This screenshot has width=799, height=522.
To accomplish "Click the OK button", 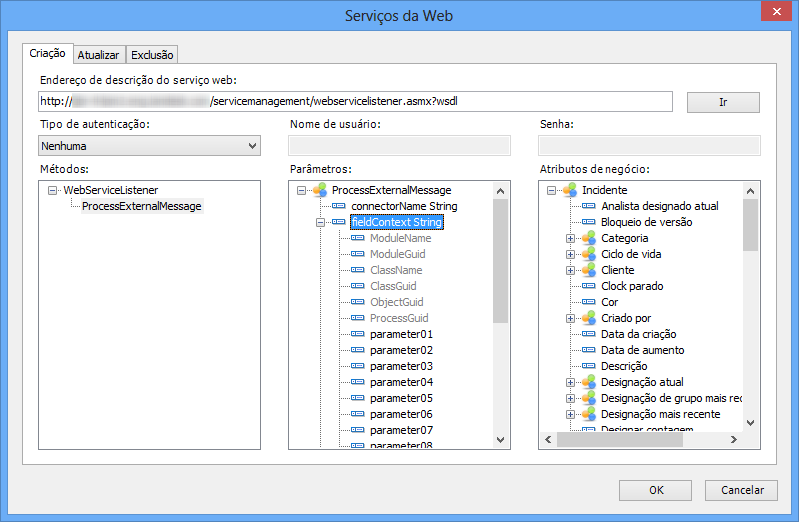I will point(655,490).
